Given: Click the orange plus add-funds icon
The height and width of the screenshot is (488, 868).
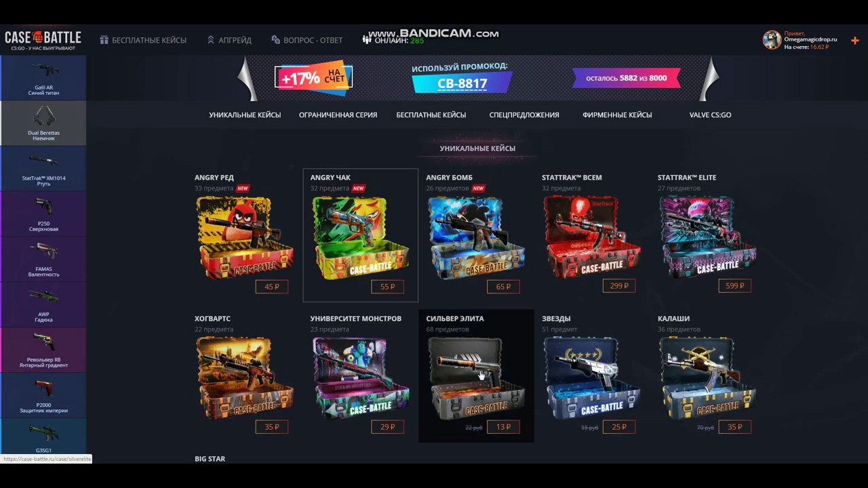Looking at the screenshot, I should pos(854,41).
